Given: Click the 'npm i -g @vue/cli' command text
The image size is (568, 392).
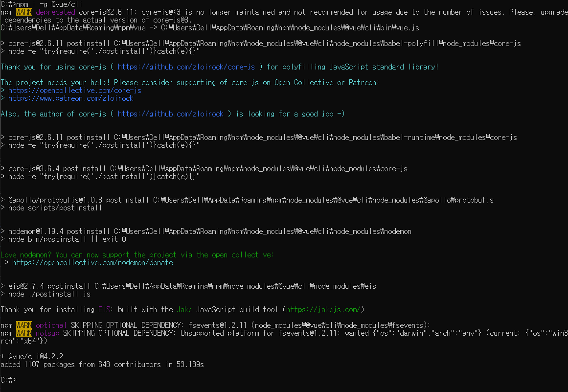Looking at the screenshot, I should coord(49,4).
